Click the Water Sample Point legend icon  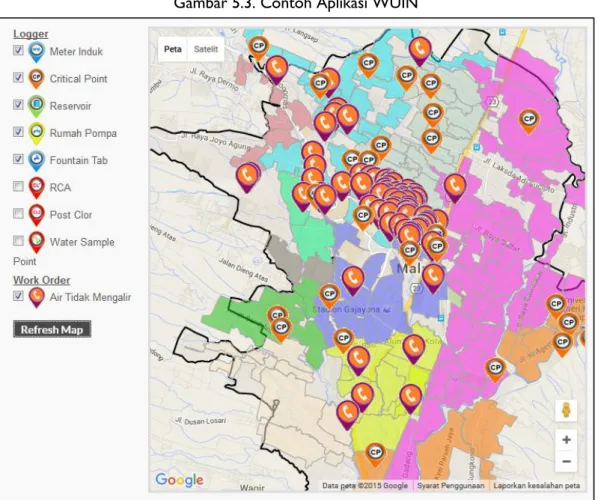tap(37, 242)
